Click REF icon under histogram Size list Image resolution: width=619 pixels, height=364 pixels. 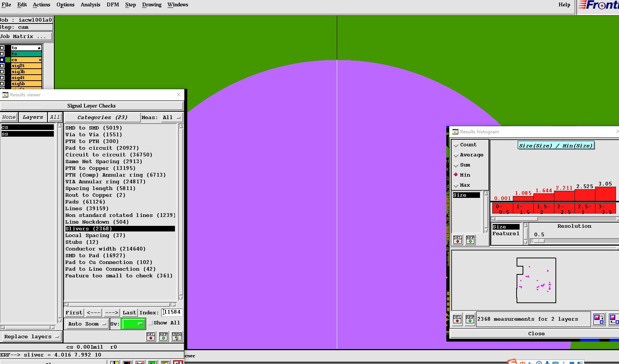pos(470,240)
